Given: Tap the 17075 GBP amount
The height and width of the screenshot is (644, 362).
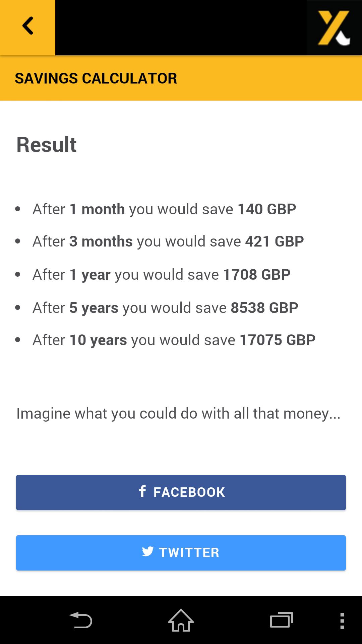Looking at the screenshot, I should [x=278, y=340].
